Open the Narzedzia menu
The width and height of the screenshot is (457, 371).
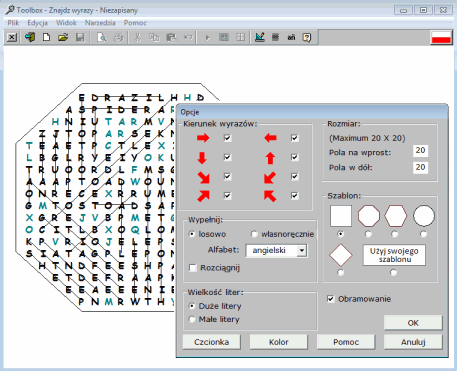(x=100, y=23)
